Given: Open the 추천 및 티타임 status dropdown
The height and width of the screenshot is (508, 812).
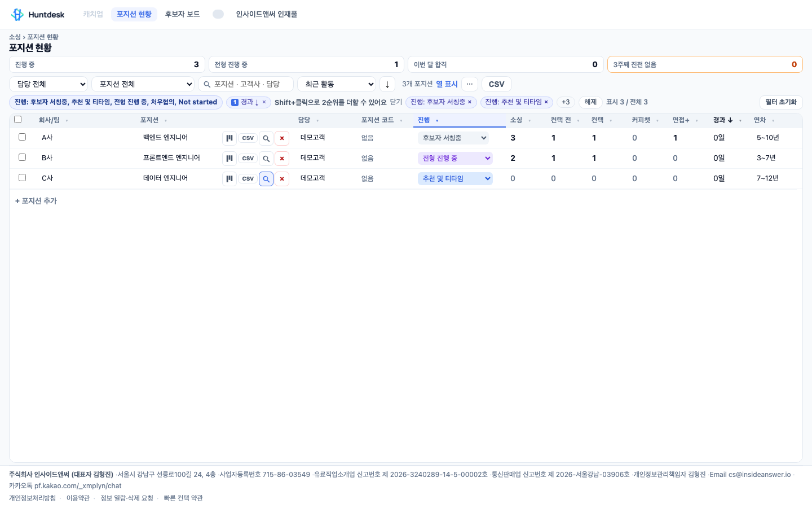Looking at the screenshot, I should coord(455,179).
